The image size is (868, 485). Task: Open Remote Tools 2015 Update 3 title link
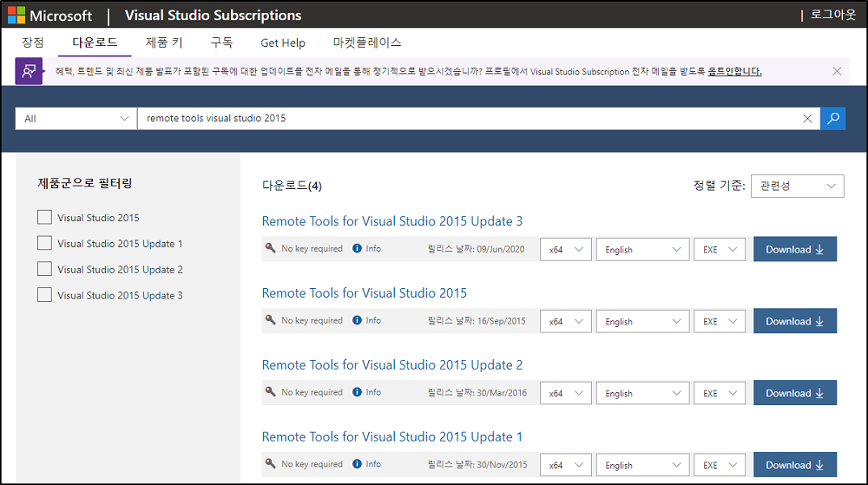(x=392, y=221)
